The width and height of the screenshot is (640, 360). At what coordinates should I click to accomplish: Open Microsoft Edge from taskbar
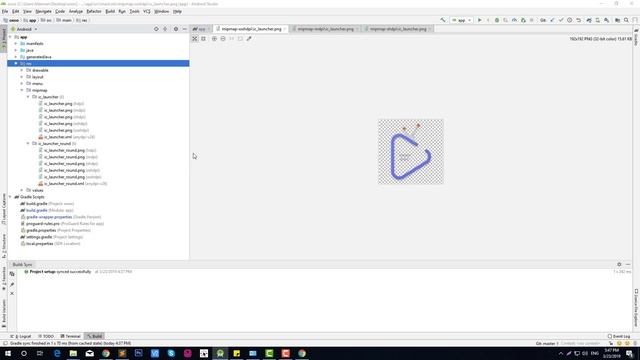click(57, 353)
